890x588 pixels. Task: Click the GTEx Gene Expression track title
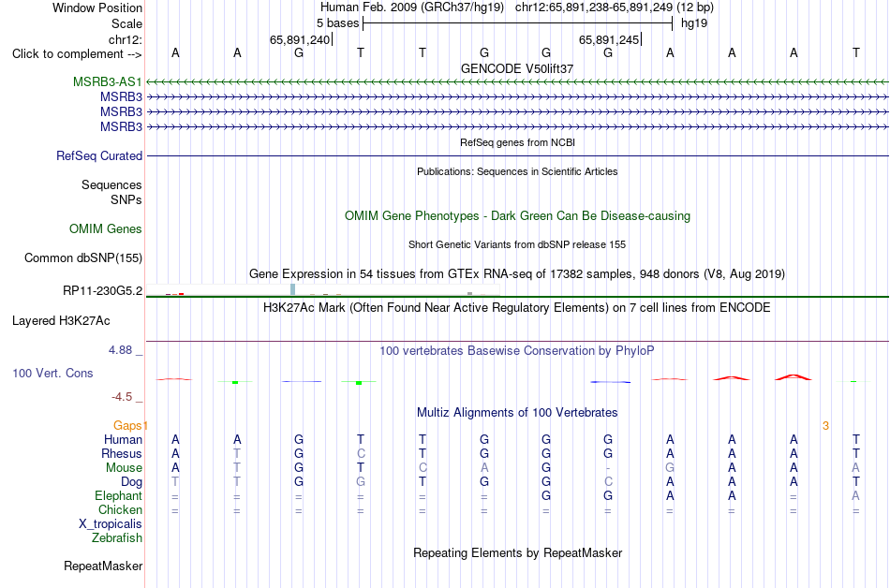coord(517,274)
